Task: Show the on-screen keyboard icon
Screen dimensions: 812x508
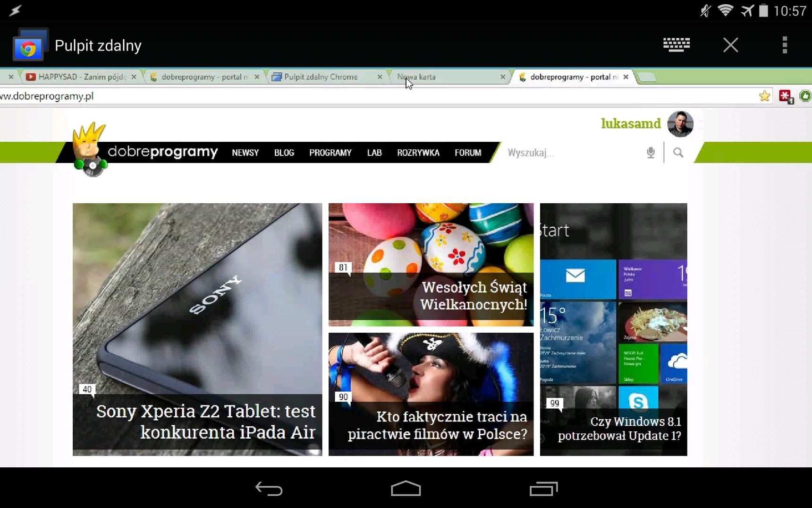Action: click(676, 45)
